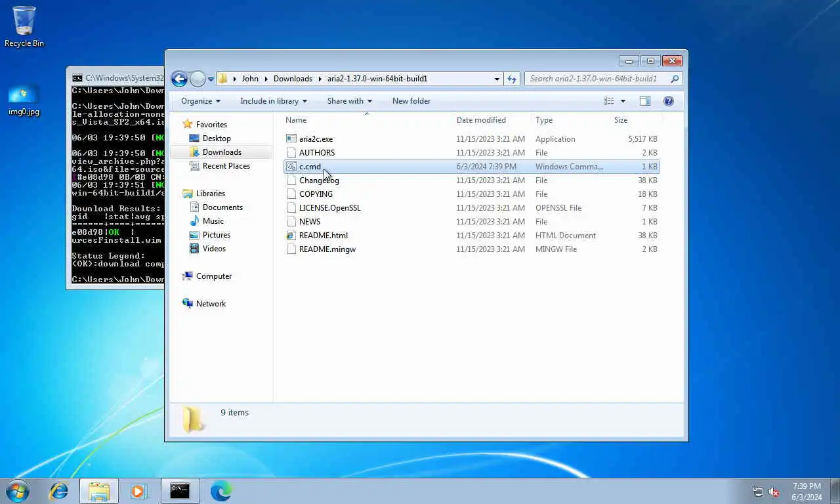The width and height of the screenshot is (840, 504).
Task: Click the Videos library icon
Action: (x=194, y=249)
